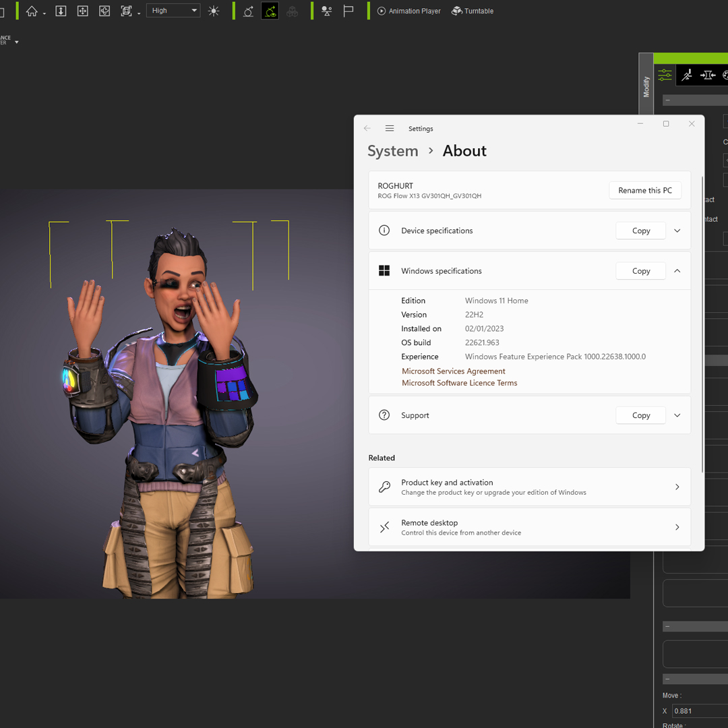This screenshot has width=728, height=728.
Task: Select the pan camera tool icon
Action: pos(83,11)
